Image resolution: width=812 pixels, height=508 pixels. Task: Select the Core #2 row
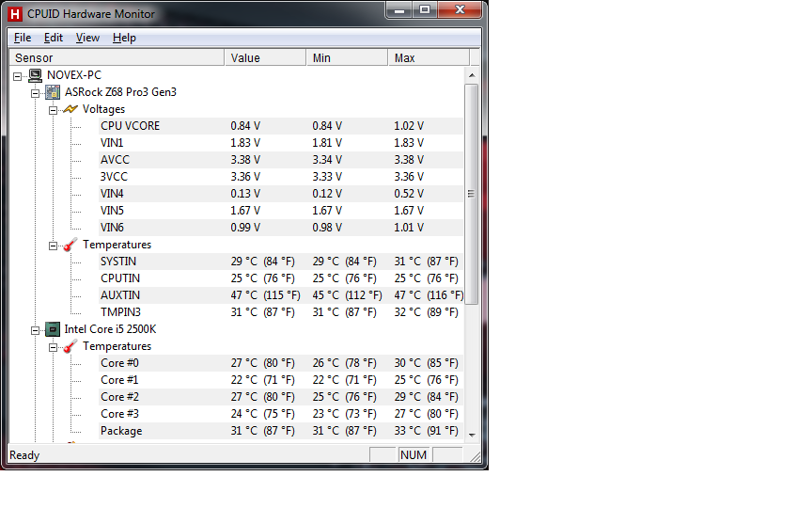(281, 397)
